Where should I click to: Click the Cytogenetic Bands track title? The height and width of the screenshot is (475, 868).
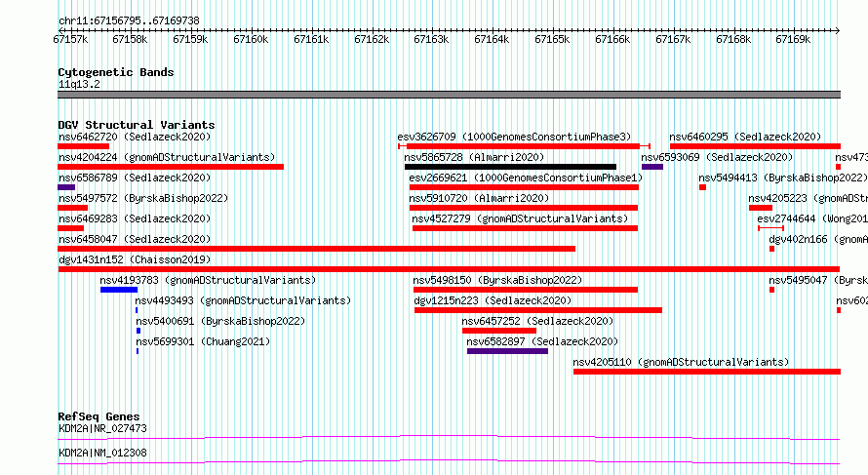point(116,72)
